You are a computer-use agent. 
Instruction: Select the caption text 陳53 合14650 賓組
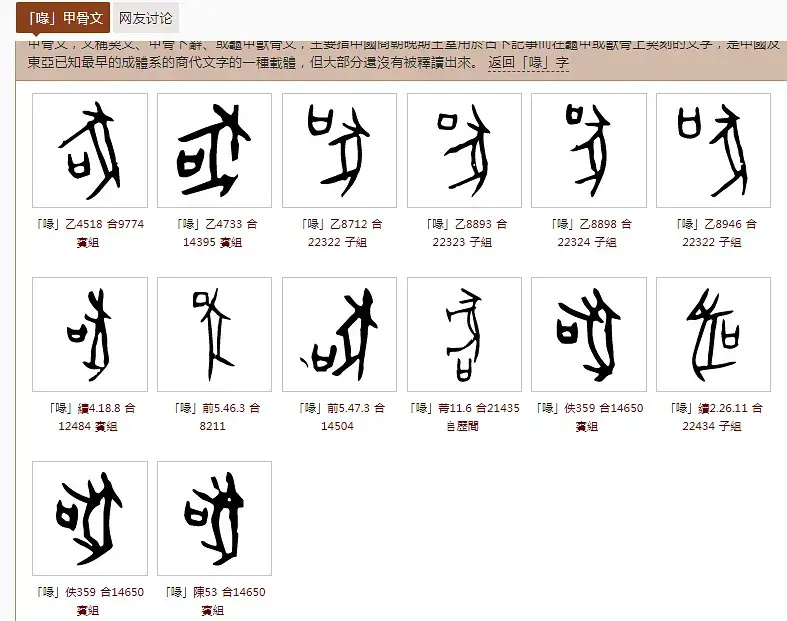point(215,600)
